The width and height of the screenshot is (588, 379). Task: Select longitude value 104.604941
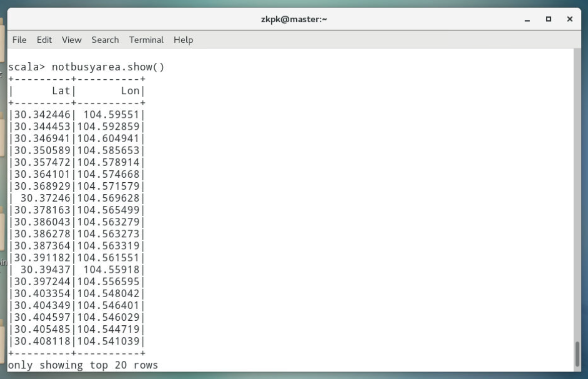108,139
